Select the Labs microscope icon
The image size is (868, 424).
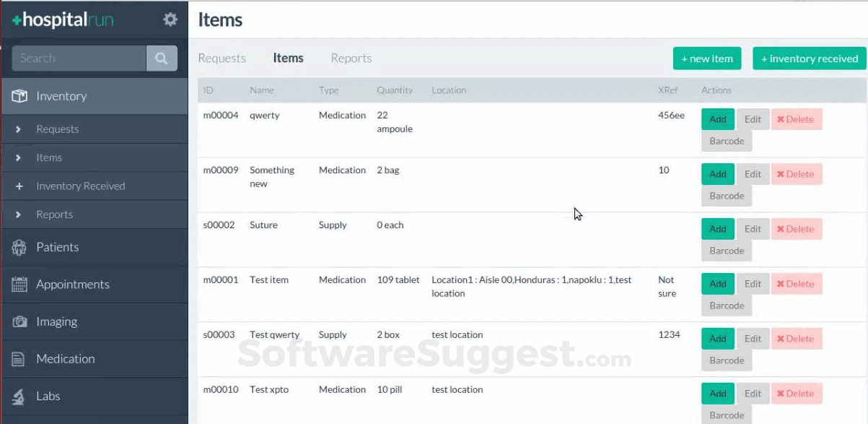pos(19,397)
